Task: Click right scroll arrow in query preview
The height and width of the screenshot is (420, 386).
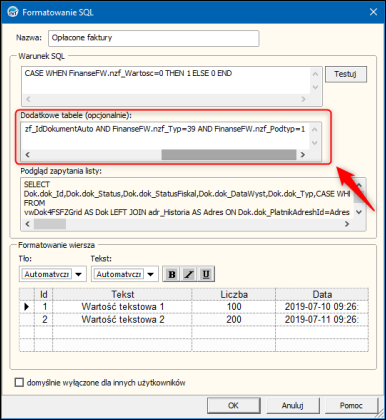Action: coord(347,224)
